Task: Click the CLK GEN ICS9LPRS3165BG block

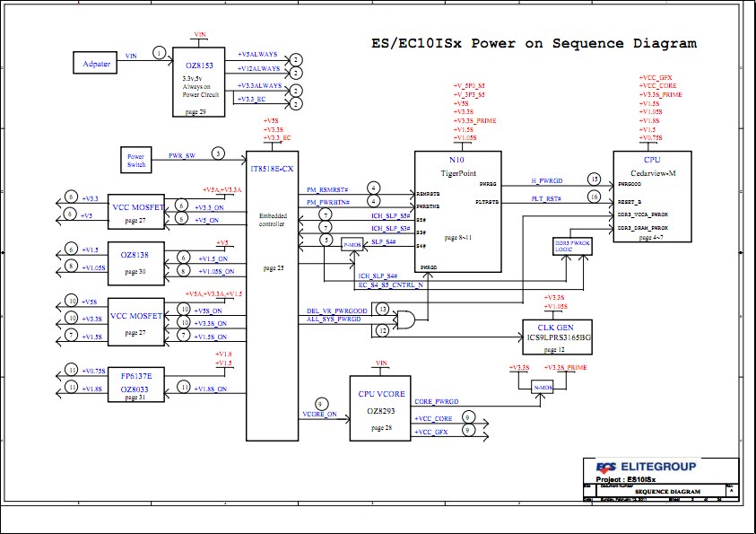Action: (x=557, y=337)
